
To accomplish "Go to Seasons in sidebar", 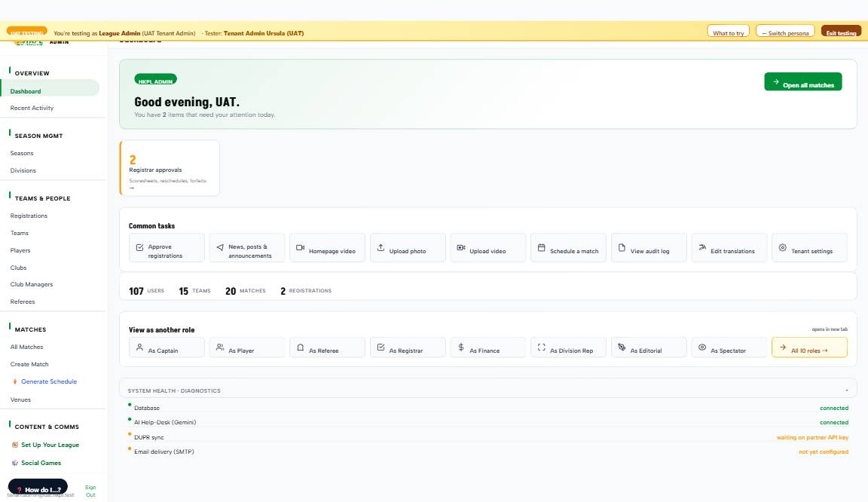I will coord(22,153).
